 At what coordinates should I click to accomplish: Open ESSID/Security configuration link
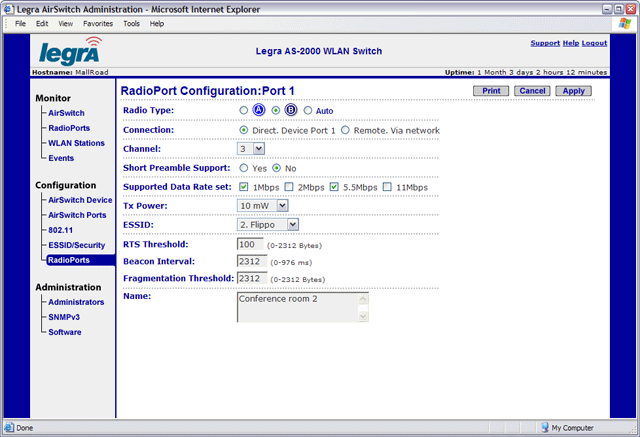coord(77,245)
